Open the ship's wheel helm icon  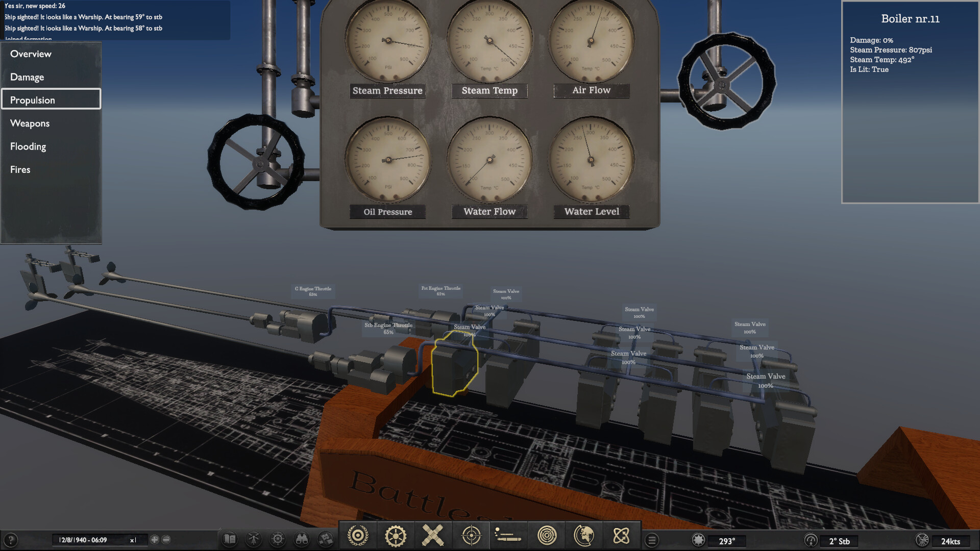[278, 539]
